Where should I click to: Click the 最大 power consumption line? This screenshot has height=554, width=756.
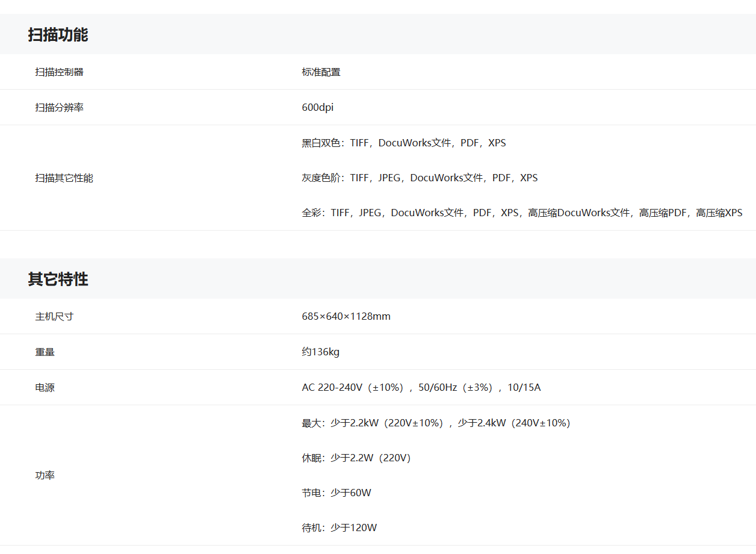tap(436, 423)
